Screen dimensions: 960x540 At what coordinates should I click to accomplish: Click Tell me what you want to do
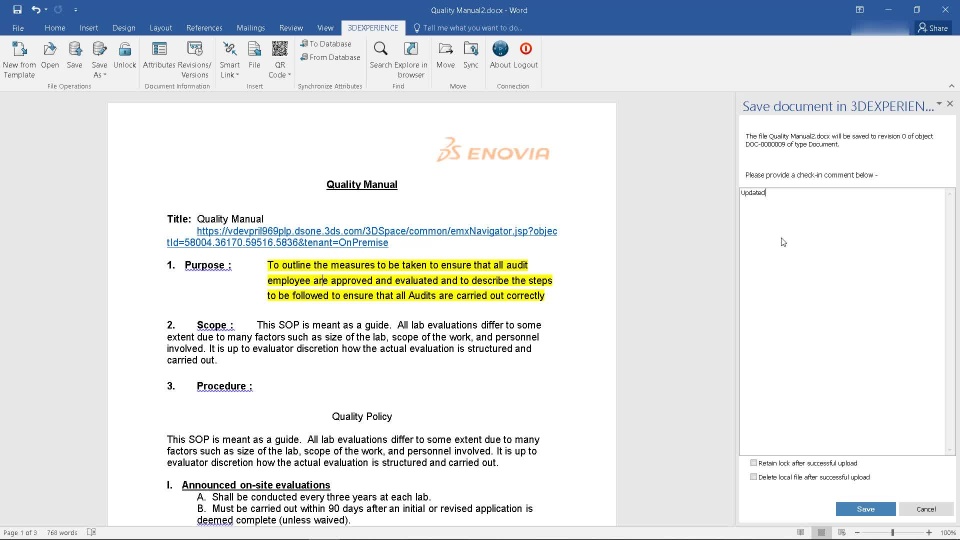(468, 28)
